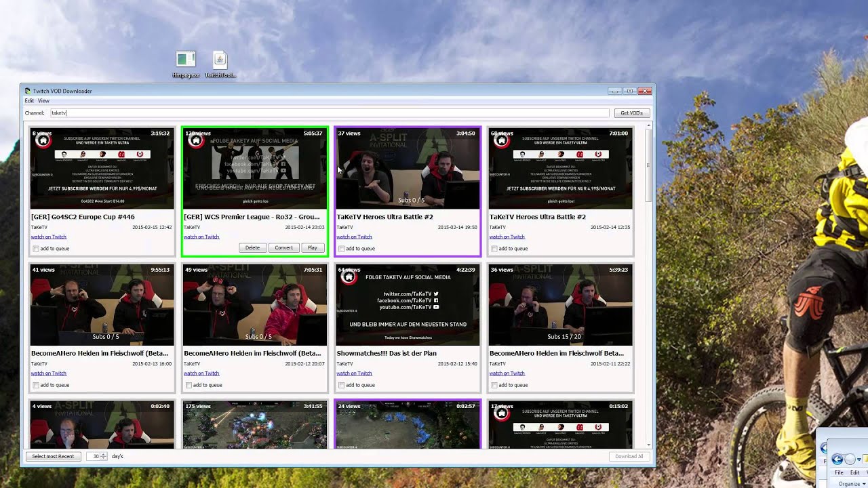This screenshot has width=868, height=488.
Task: Open the File menu in Explorer window
Action: [x=839, y=472]
